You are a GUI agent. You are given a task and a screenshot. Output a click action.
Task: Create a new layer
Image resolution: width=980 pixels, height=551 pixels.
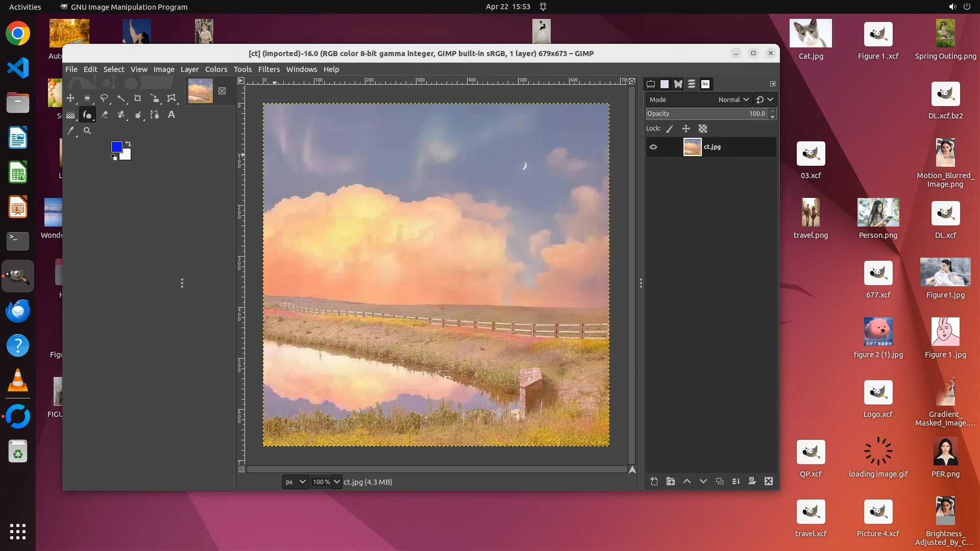pyautogui.click(x=654, y=481)
